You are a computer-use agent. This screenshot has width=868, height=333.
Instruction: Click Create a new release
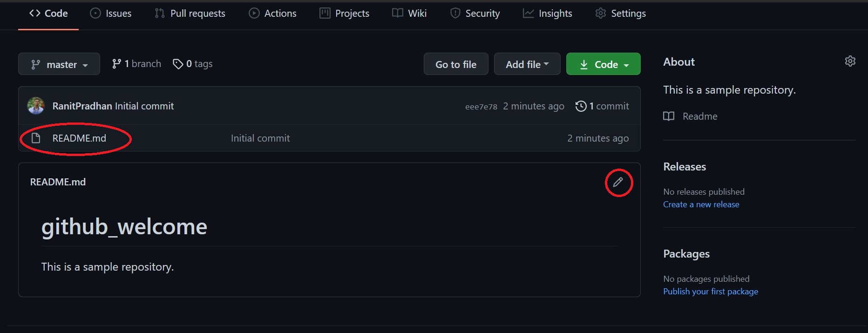tap(701, 204)
